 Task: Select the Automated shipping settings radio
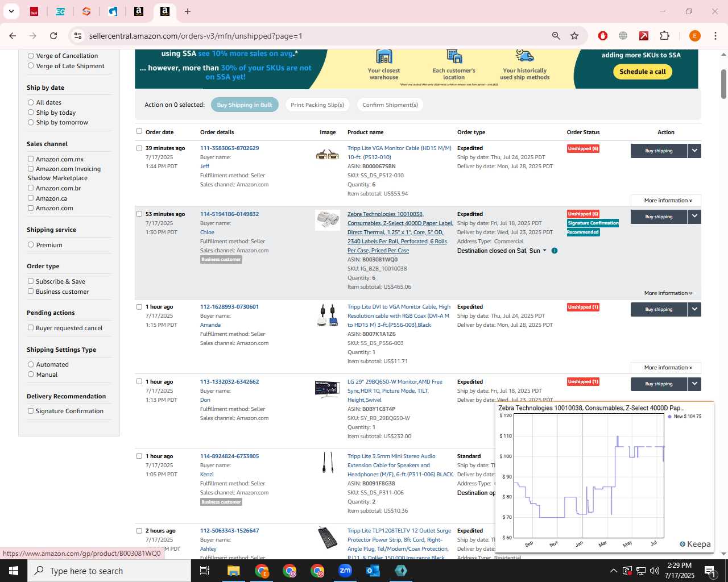[x=31, y=364]
